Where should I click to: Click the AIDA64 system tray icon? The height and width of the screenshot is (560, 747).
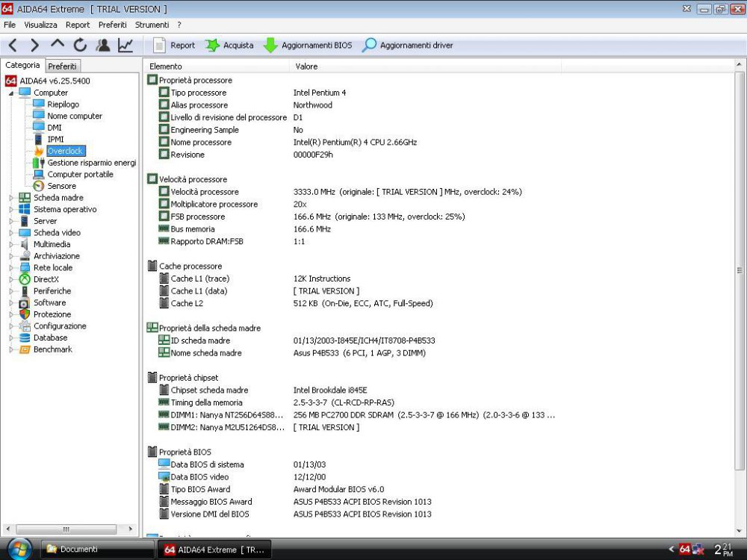click(684, 549)
